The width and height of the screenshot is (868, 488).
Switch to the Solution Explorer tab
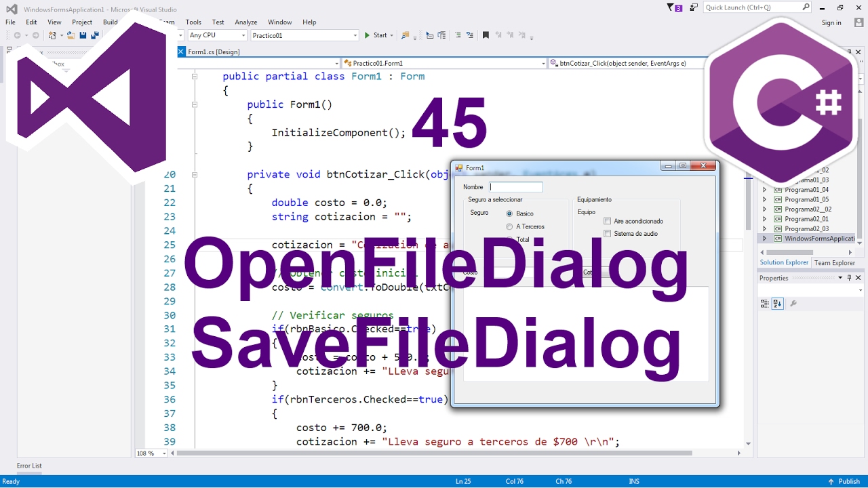click(784, 262)
